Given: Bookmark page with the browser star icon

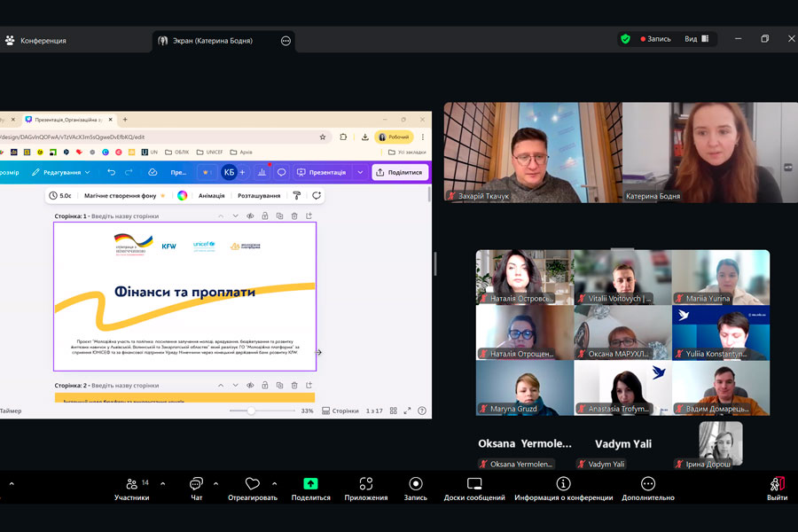Looking at the screenshot, I should point(323,137).
